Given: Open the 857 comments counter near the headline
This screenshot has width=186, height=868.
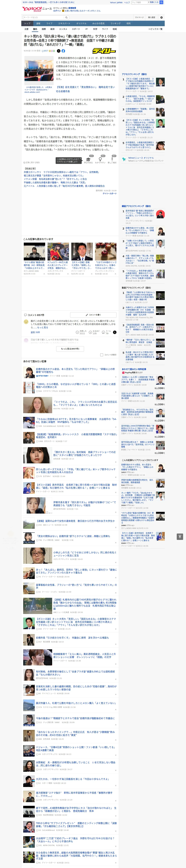Looking at the screenshot, I should pos(45,51).
